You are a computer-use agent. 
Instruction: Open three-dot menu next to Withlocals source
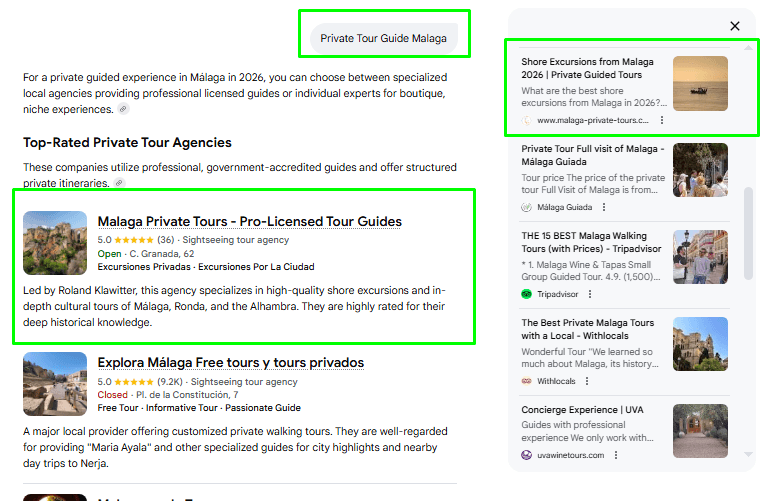click(x=588, y=381)
